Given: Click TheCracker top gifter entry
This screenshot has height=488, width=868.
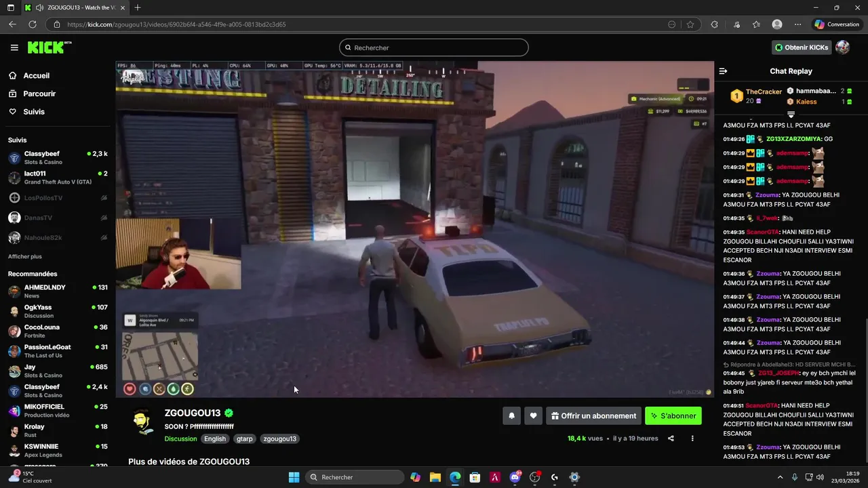Looking at the screenshot, I should [x=757, y=96].
